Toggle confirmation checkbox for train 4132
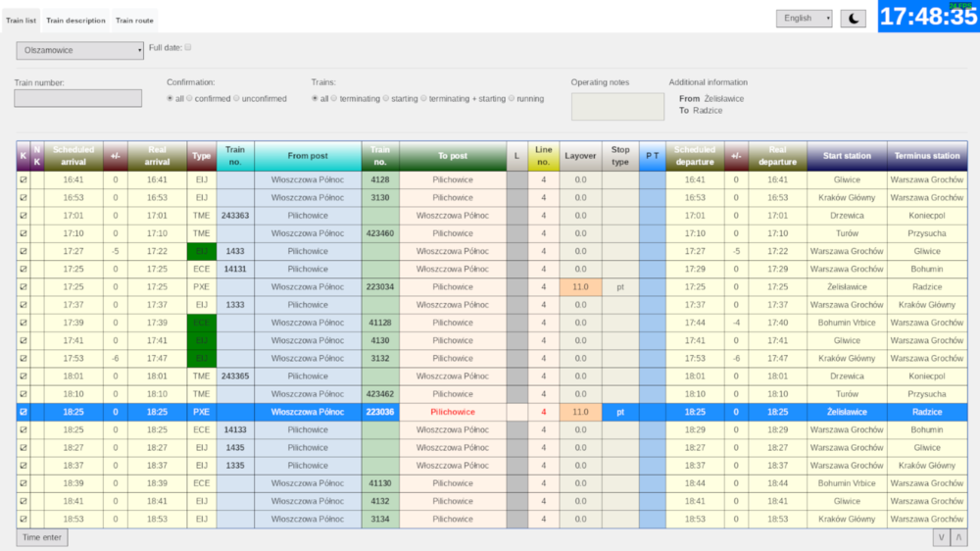980x551 pixels. tap(24, 501)
